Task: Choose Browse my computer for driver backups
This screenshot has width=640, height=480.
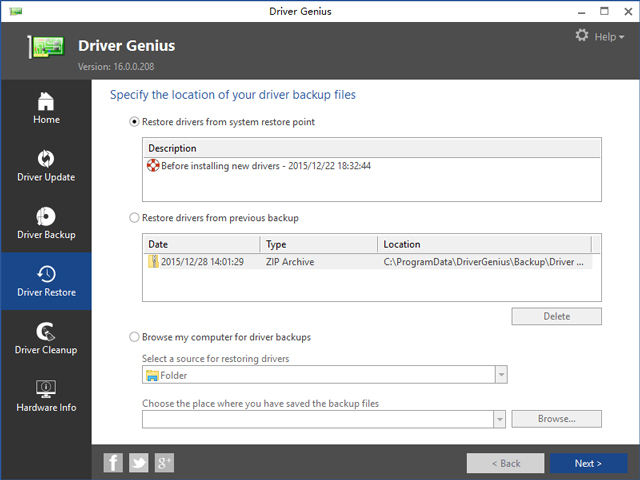Action: [135, 337]
